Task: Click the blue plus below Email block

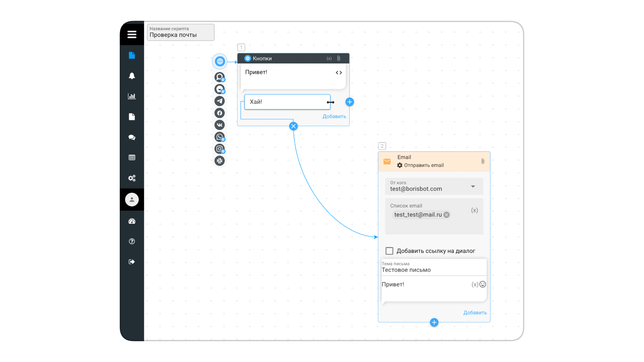Action: [x=434, y=322]
